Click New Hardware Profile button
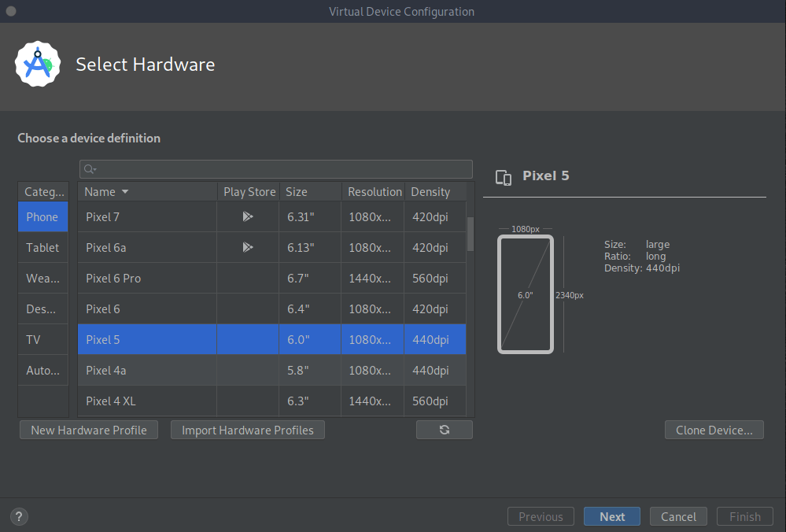 pyautogui.click(x=89, y=430)
